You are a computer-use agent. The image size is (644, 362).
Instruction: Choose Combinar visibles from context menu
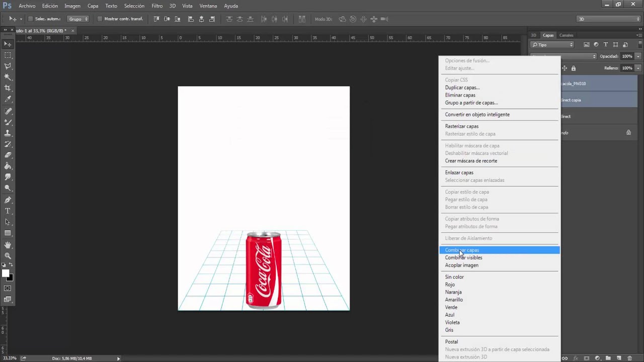[x=499, y=257]
